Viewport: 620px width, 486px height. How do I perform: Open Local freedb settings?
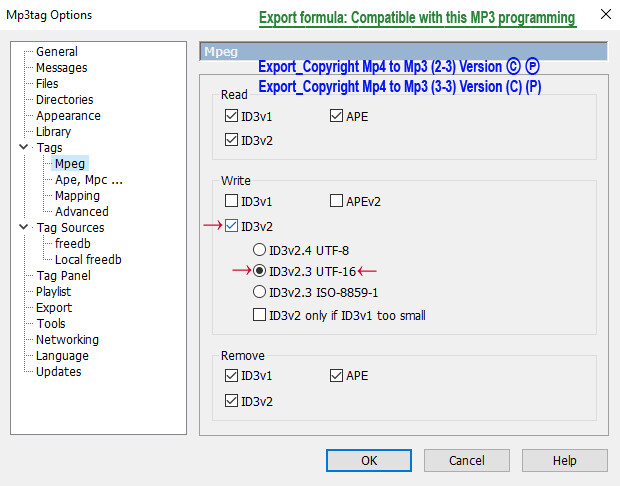click(x=88, y=259)
